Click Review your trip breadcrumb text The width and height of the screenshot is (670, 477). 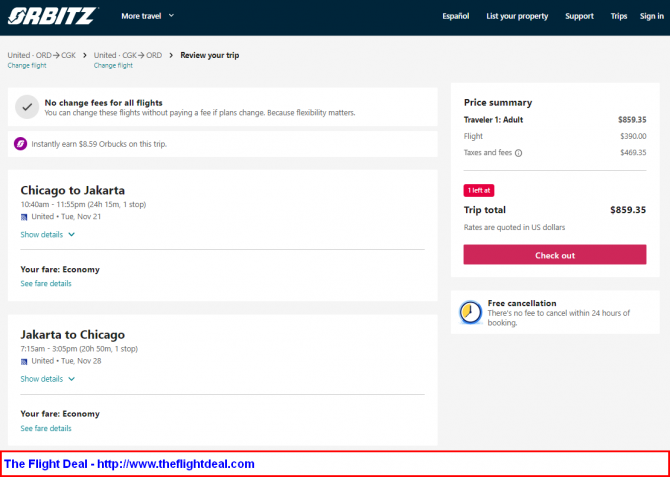tap(209, 55)
